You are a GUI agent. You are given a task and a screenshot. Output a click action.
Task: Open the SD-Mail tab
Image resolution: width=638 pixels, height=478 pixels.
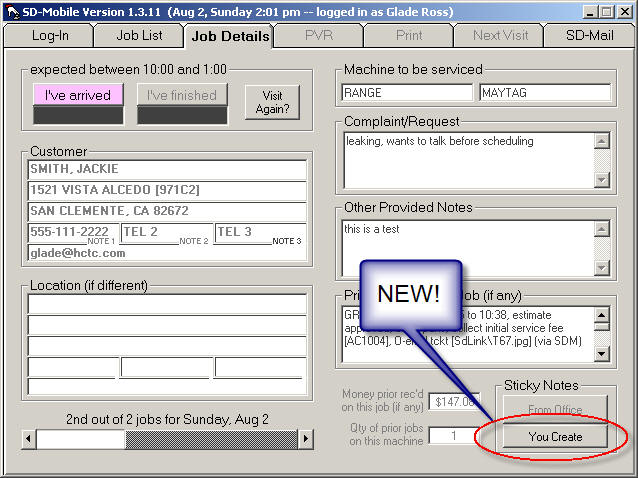click(x=589, y=35)
